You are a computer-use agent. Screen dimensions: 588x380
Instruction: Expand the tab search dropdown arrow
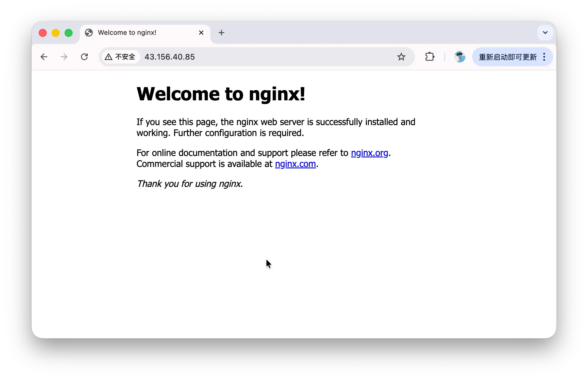click(545, 33)
